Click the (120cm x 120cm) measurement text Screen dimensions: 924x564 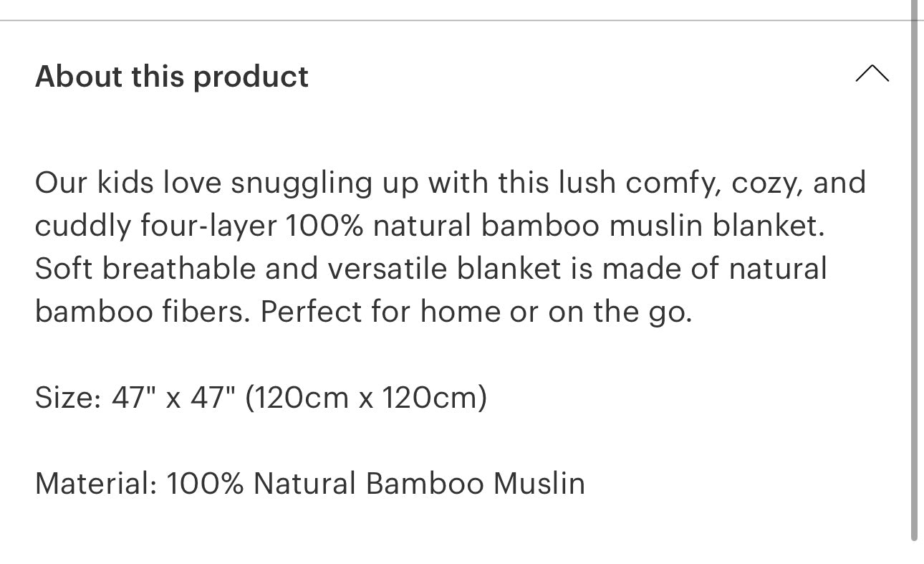(x=366, y=398)
